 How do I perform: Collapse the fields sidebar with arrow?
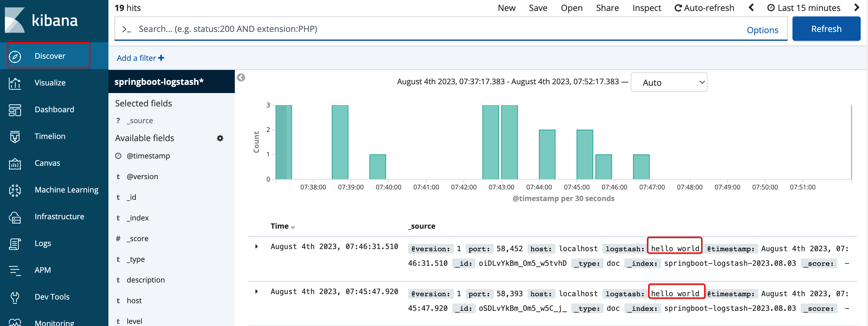point(241,78)
